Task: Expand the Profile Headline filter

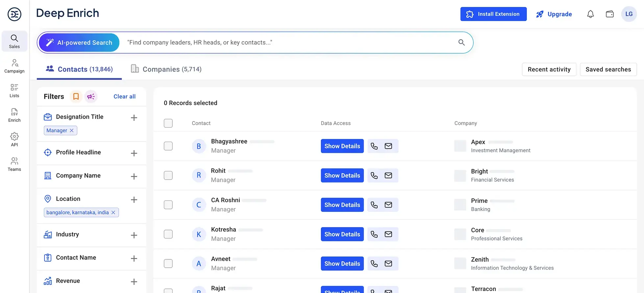Action: point(134,153)
